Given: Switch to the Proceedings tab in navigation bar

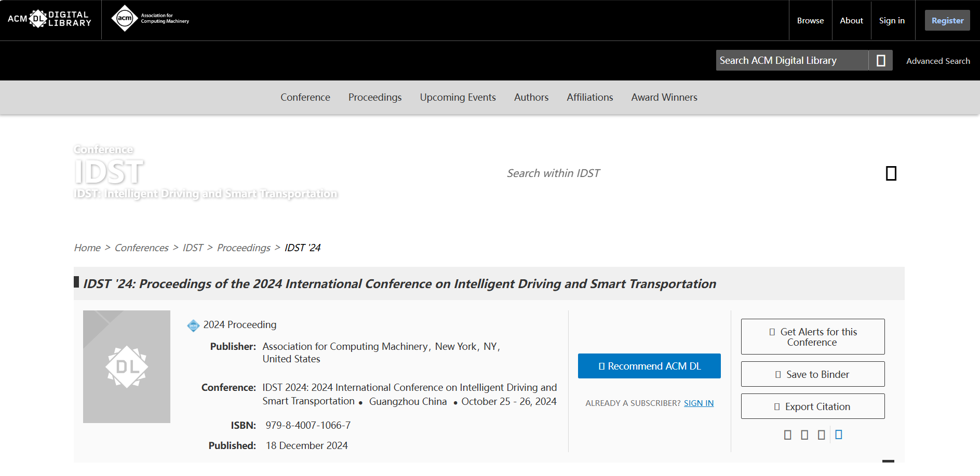Looking at the screenshot, I should click(375, 98).
